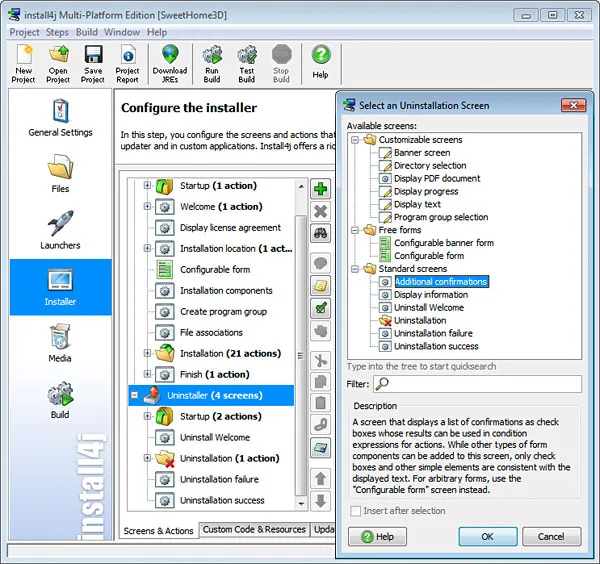Open the Steps menu
The image size is (600, 564).
(x=57, y=32)
